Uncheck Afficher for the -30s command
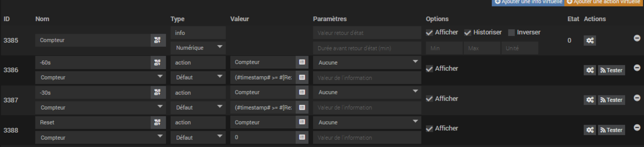This screenshot has width=644, height=147. click(x=429, y=99)
